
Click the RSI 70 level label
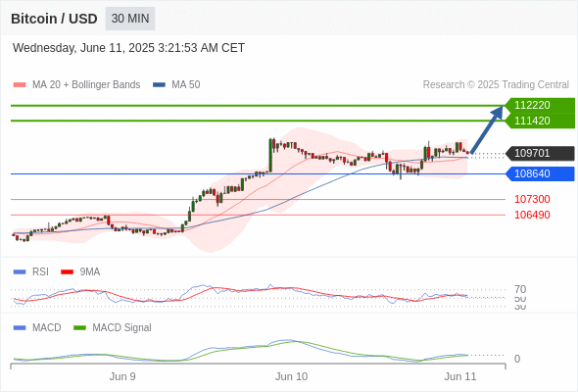(x=520, y=289)
